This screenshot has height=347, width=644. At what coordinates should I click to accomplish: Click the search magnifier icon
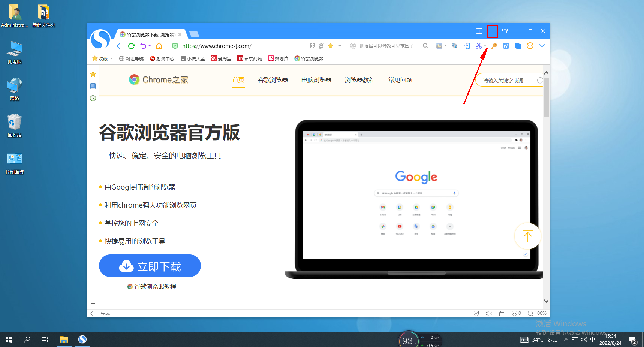[425, 46]
